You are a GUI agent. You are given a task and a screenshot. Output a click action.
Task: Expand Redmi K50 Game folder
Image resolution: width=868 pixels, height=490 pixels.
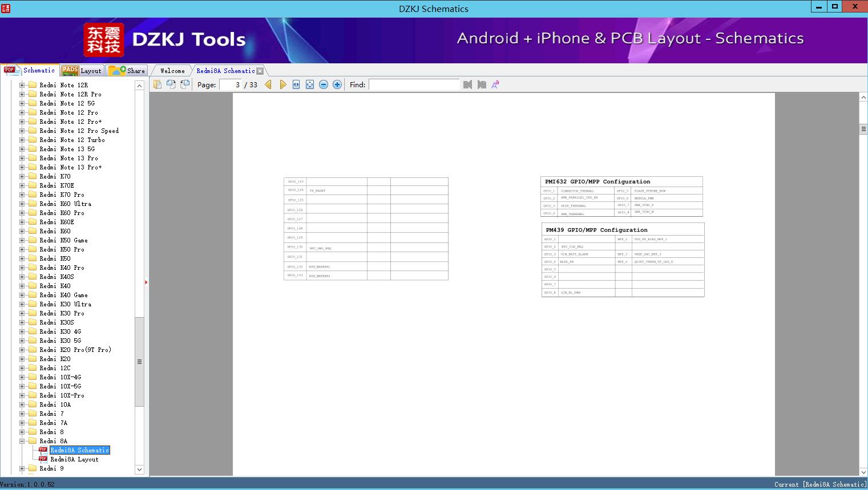(22, 240)
